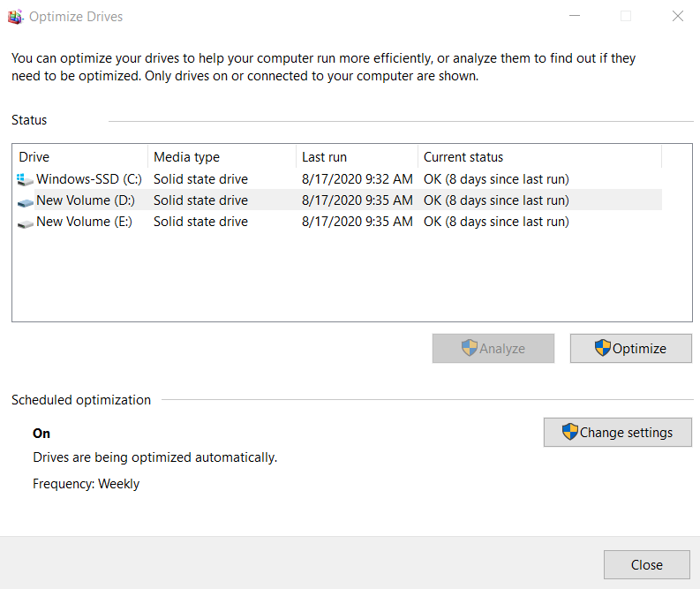The image size is (700, 589).
Task: Select the Windows-SSD (C:) drive row
Action: coord(88,179)
